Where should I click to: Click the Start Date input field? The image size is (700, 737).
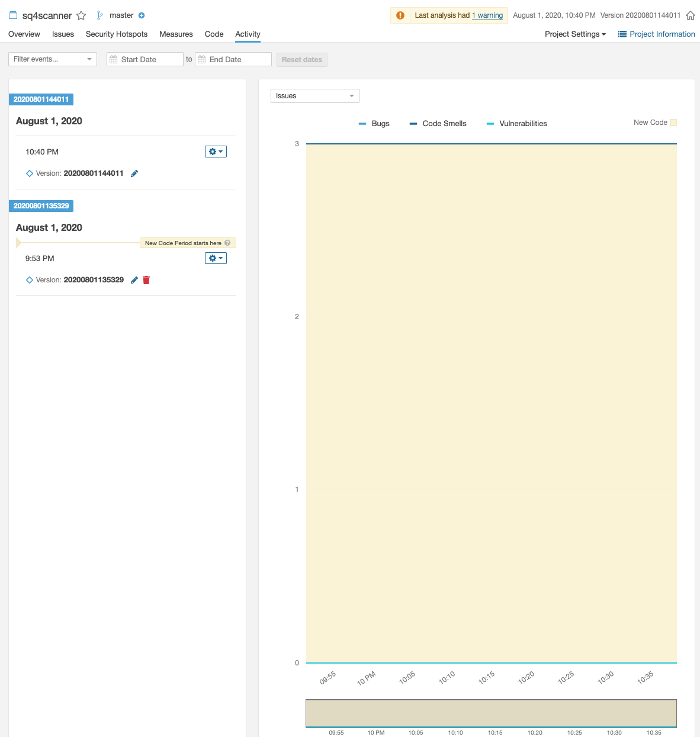point(145,59)
